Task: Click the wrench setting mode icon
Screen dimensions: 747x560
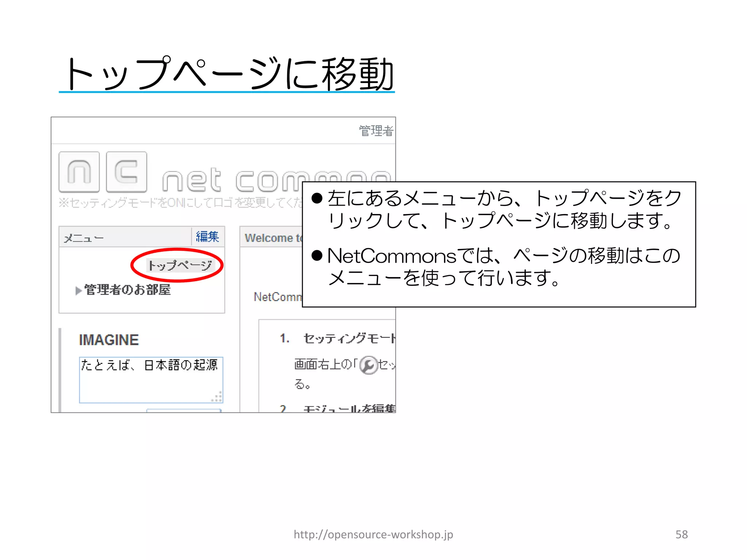Action: click(x=368, y=365)
